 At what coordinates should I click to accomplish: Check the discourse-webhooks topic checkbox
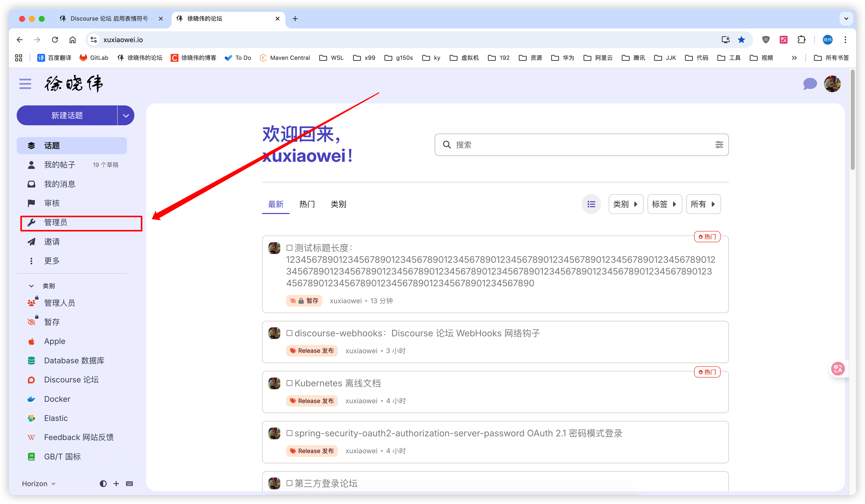289,333
